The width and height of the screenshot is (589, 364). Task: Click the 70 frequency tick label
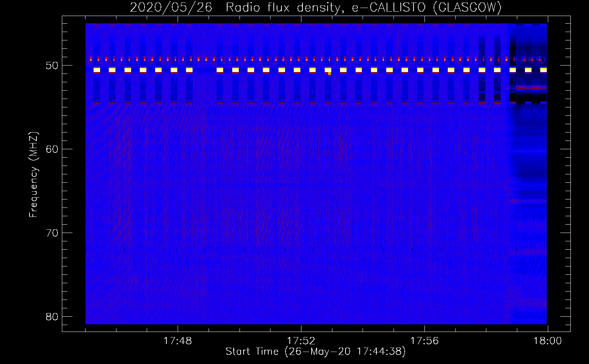52,233
